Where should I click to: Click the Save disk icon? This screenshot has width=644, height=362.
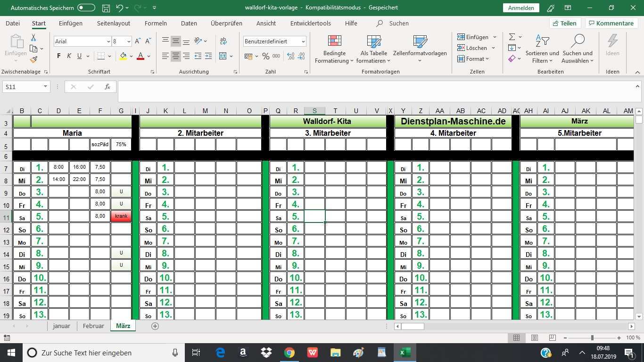pyautogui.click(x=106, y=8)
